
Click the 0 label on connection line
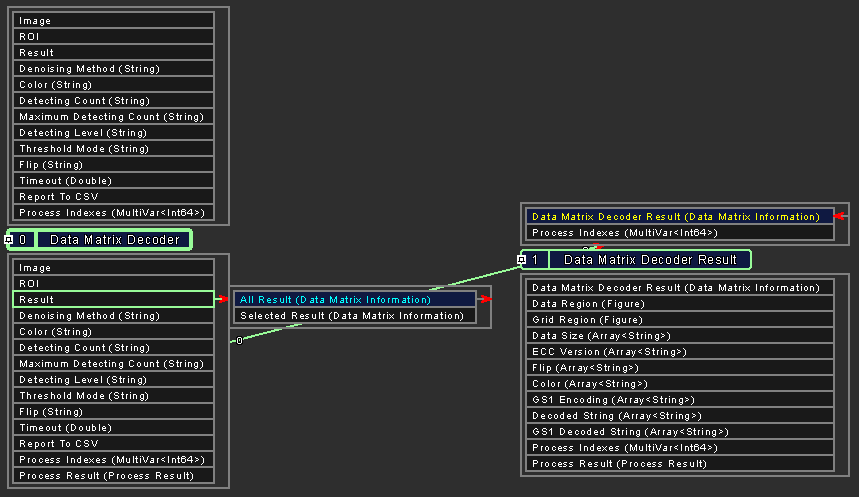coord(239,340)
